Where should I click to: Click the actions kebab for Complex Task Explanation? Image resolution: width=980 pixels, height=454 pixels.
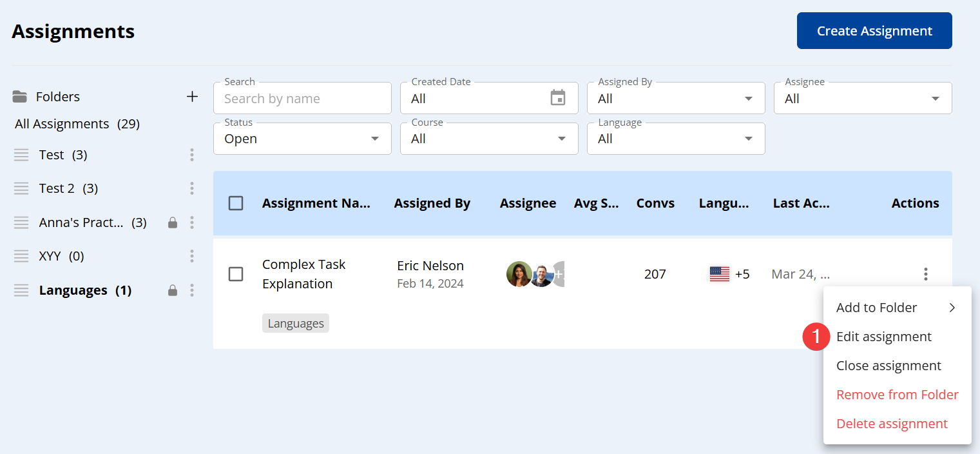pos(925,274)
